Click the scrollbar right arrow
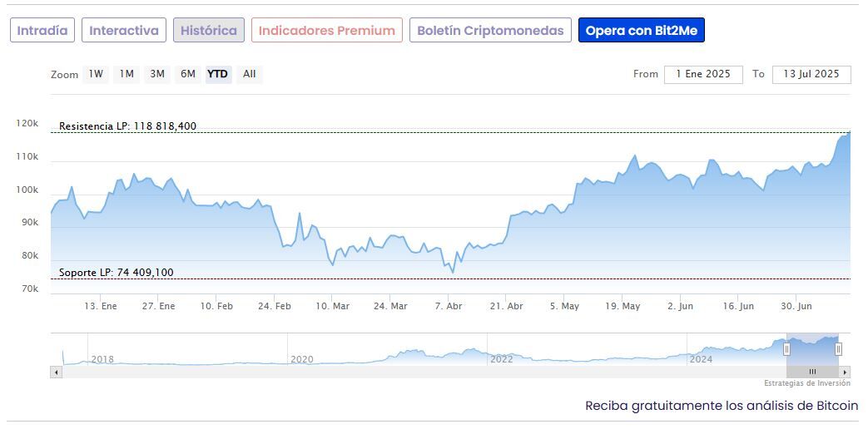 (846, 372)
